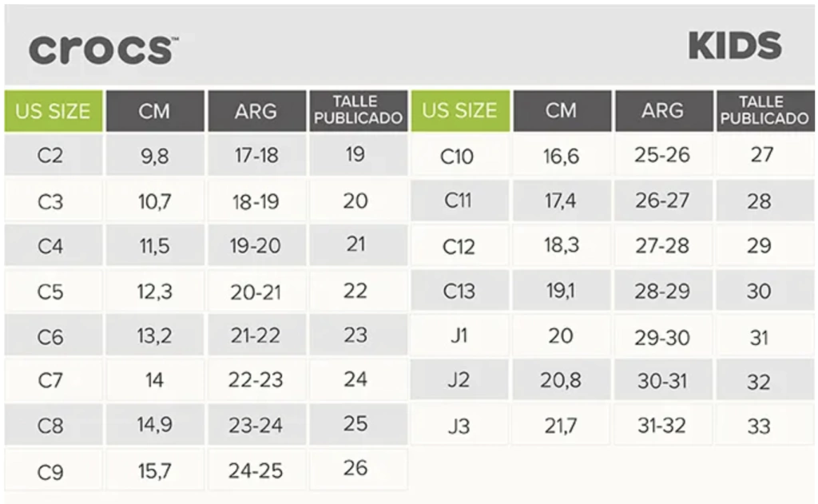
Task: Select the J1 size cell
Action: point(459,335)
